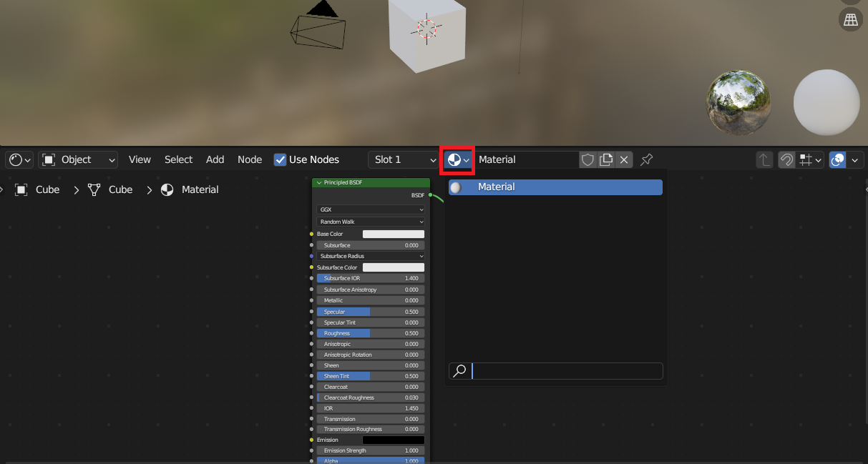Expand the Subsurface Radius dropdown
868x464 pixels.
click(371, 256)
